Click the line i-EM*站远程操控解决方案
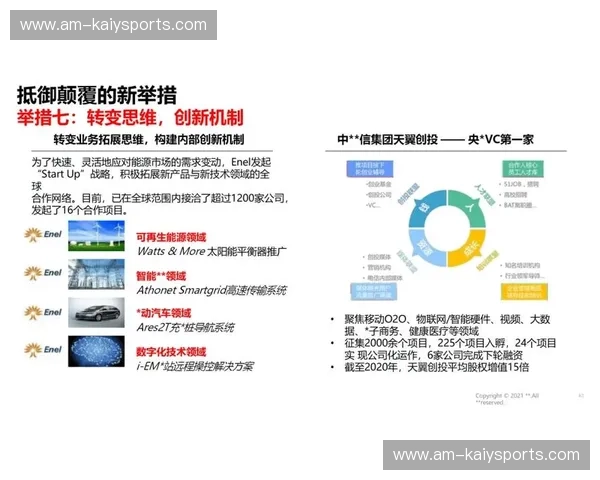Viewport: 600px width, 480px height. [195, 366]
